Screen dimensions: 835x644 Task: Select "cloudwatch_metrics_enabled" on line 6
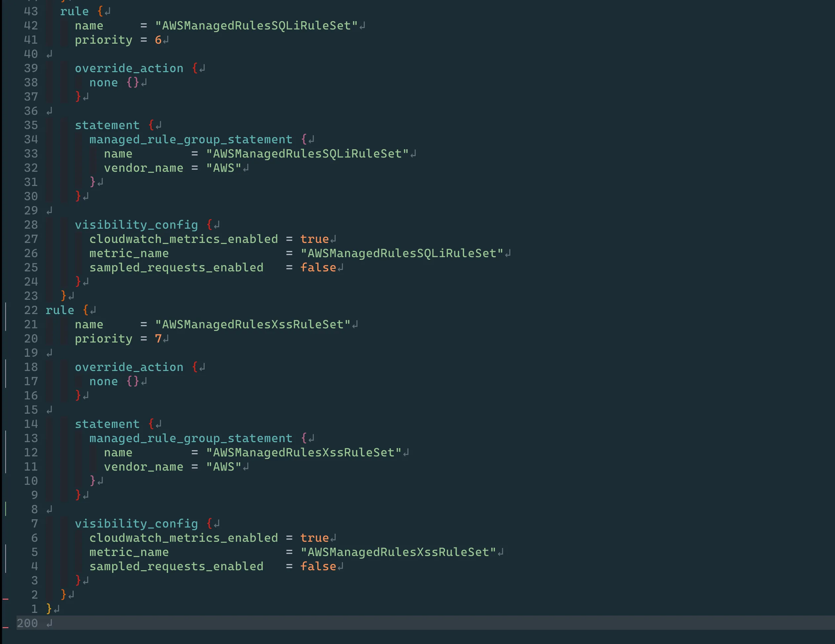point(184,538)
